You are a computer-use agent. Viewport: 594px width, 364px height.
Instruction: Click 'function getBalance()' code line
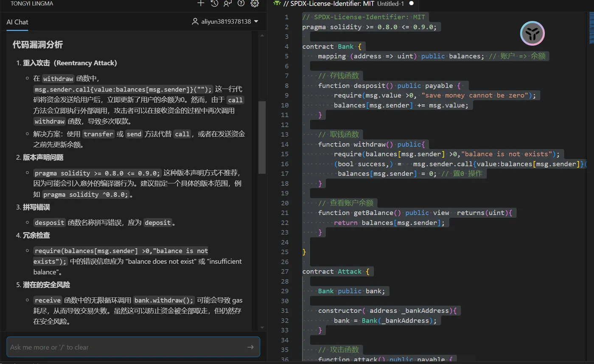click(415, 213)
